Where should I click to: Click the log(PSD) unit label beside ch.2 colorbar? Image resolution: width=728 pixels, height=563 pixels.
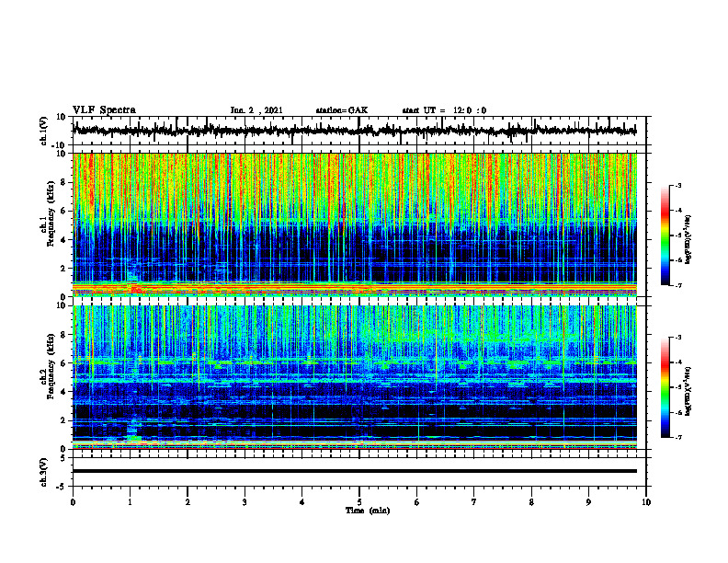688,391
